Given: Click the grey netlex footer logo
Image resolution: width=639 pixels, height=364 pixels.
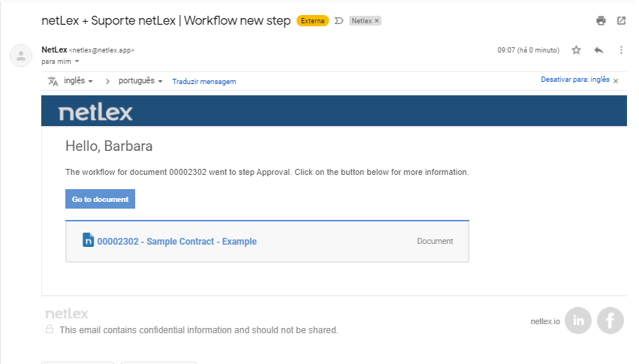Looking at the screenshot, I should point(66,314).
